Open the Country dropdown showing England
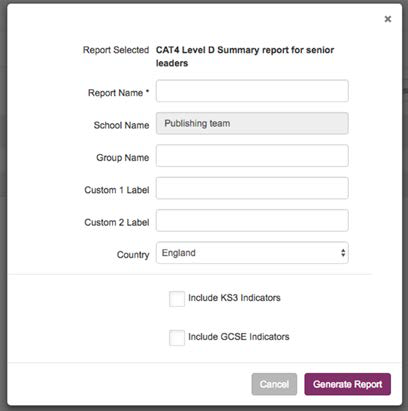The width and height of the screenshot is (408, 411). 252,253
